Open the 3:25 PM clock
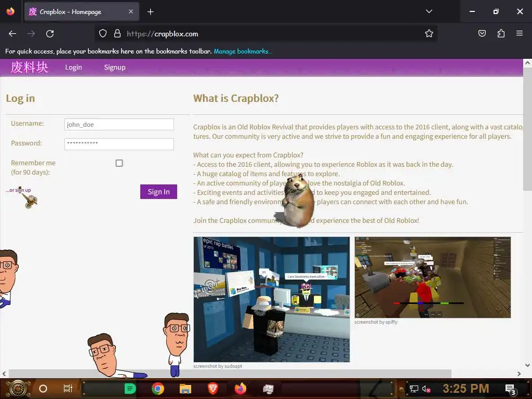Viewport: 532px width, 399px height. click(x=465, y=389)
